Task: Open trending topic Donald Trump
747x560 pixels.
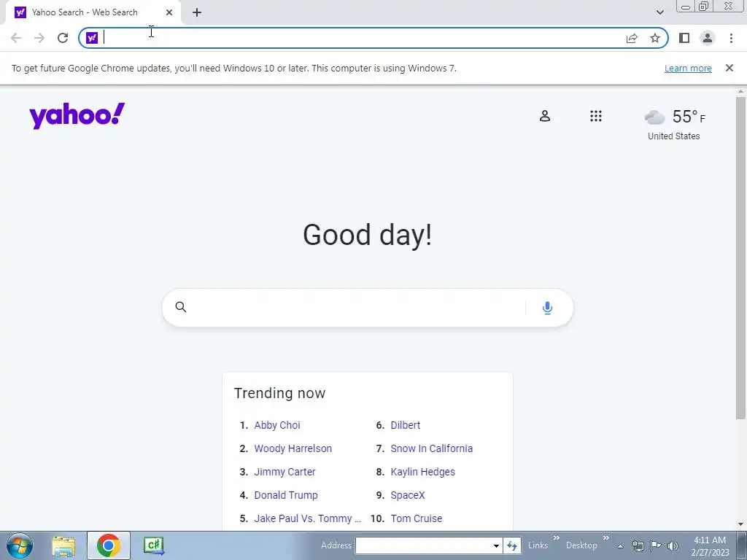Action: [x=286, y=495]
